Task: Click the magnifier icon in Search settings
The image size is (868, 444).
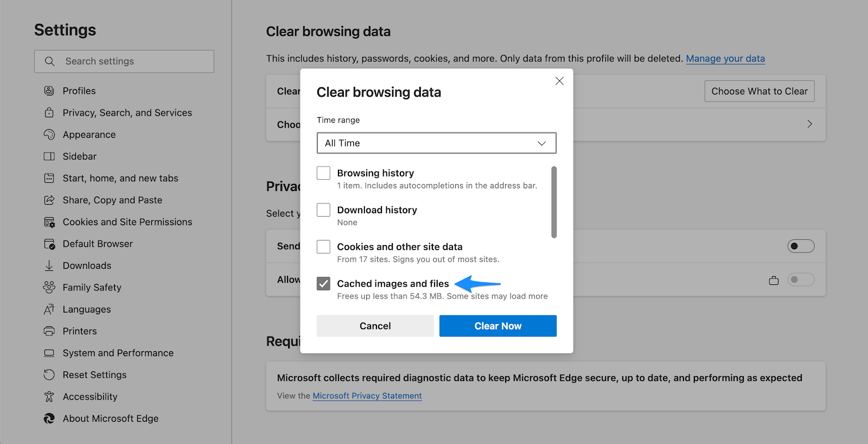Action: 49,61
